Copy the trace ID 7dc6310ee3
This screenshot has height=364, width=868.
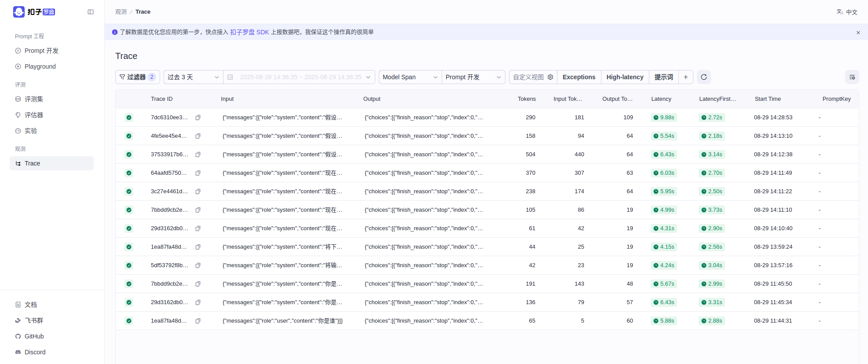click(x=198, y=118)
